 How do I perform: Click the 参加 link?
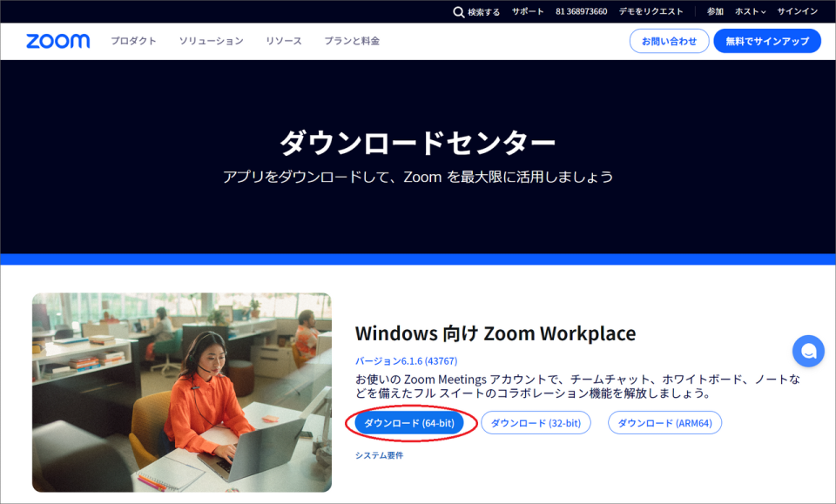pyautogui.click(x=715, y=11)
